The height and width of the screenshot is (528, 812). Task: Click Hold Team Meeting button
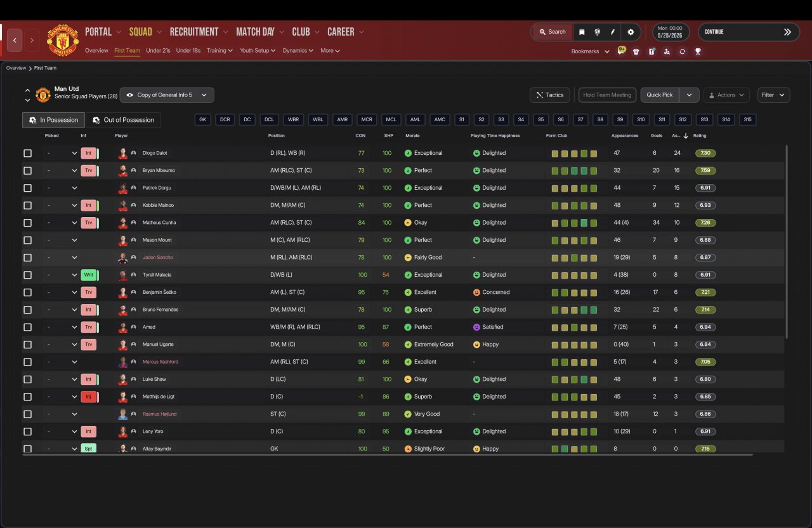point(607,95)
